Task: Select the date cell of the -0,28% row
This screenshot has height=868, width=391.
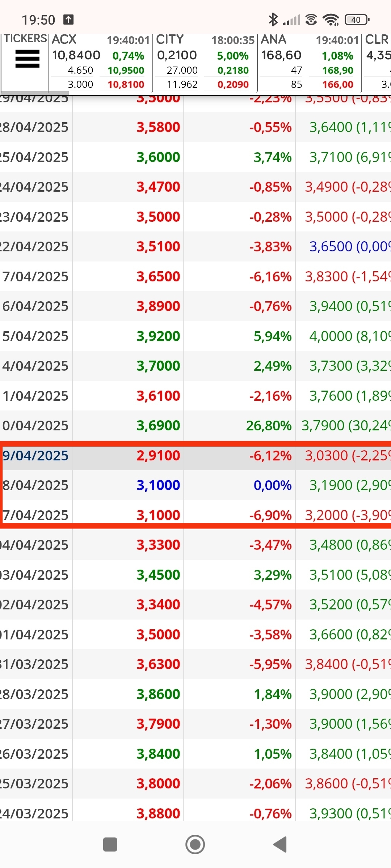Action: [36, 217]
